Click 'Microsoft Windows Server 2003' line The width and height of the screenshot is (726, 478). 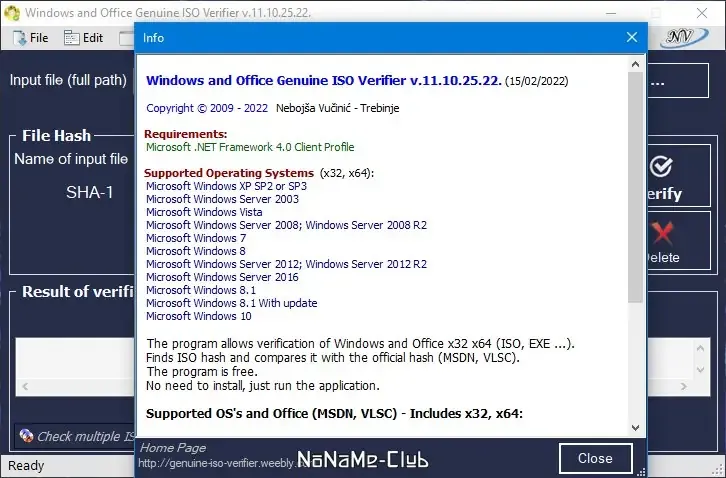pos(222,199)
